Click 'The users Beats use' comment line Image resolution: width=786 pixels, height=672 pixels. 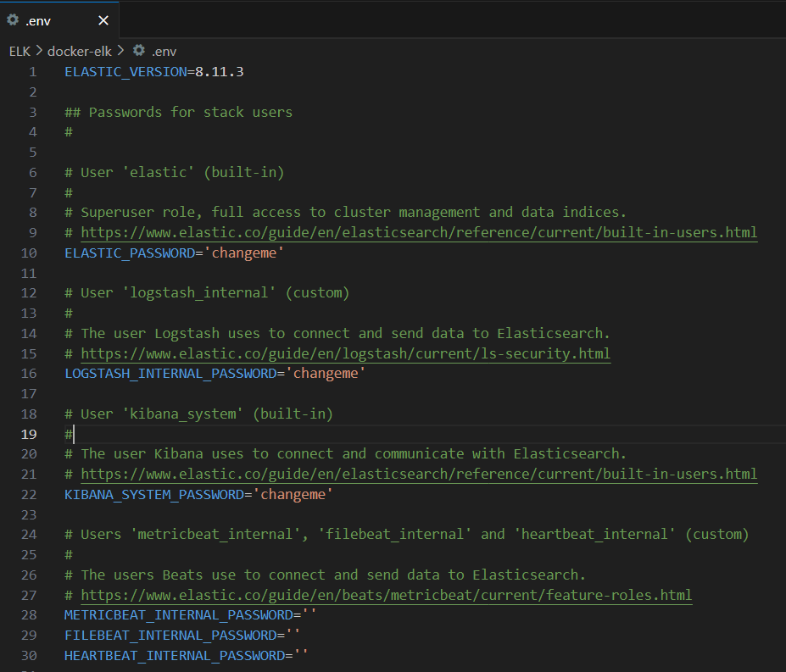[326, 575]
